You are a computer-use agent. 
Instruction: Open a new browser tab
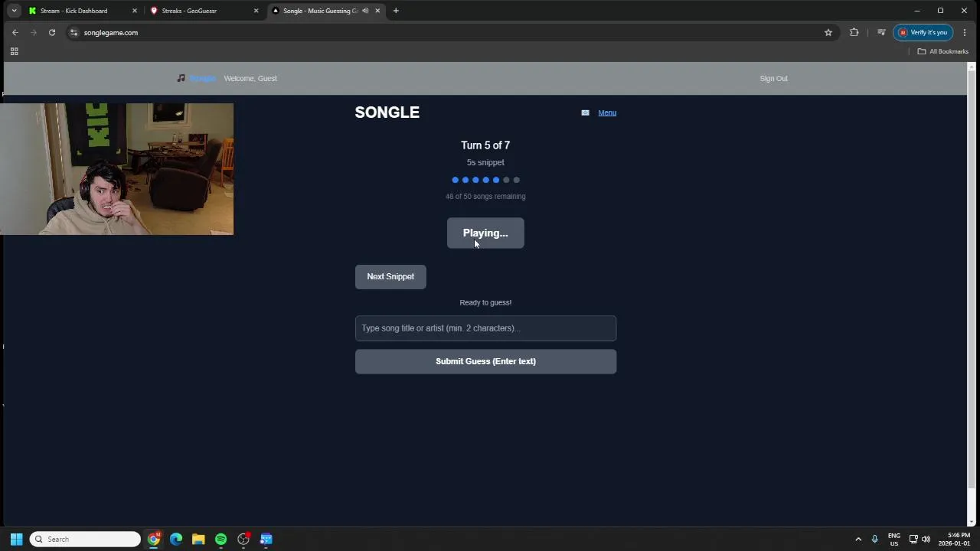(x=396, y=11)
